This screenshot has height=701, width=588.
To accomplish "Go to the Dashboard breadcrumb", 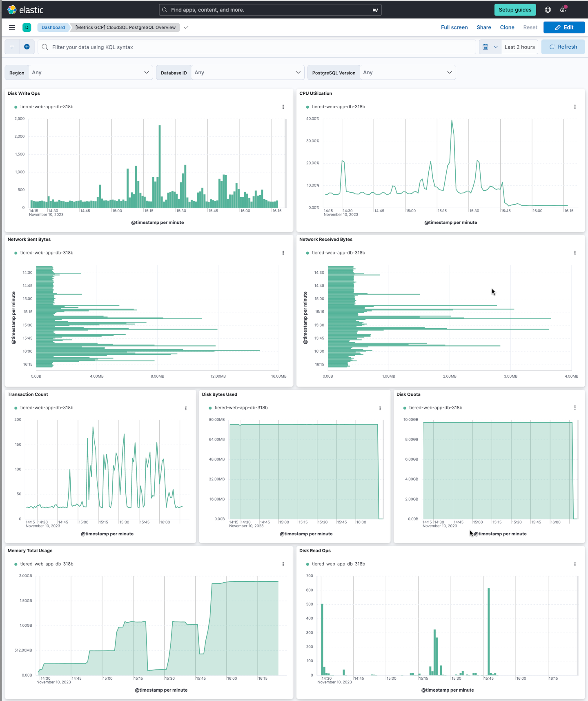I will pos(53,27).
